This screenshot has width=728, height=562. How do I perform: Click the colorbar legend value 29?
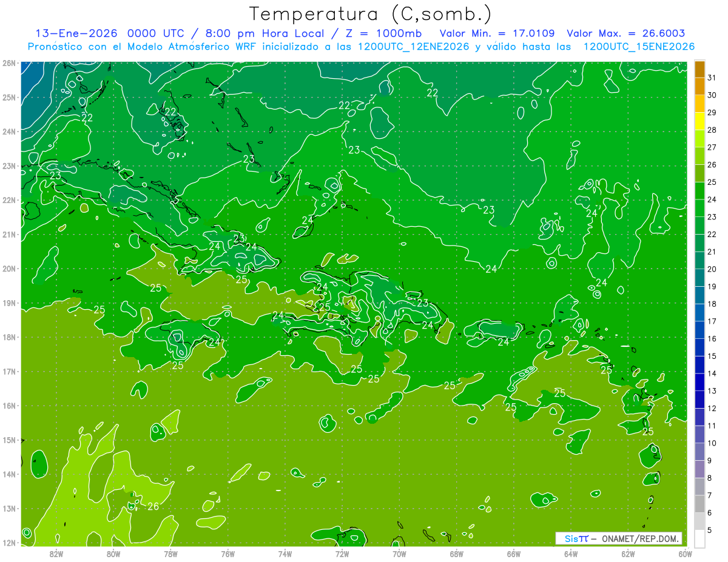coord(712,113)
